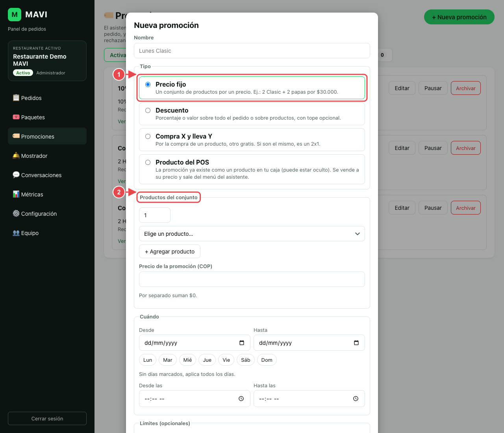This screenshot has height=433, width=504.
Task: Select the Producto del POS radio option
Action: click(148, 163)
